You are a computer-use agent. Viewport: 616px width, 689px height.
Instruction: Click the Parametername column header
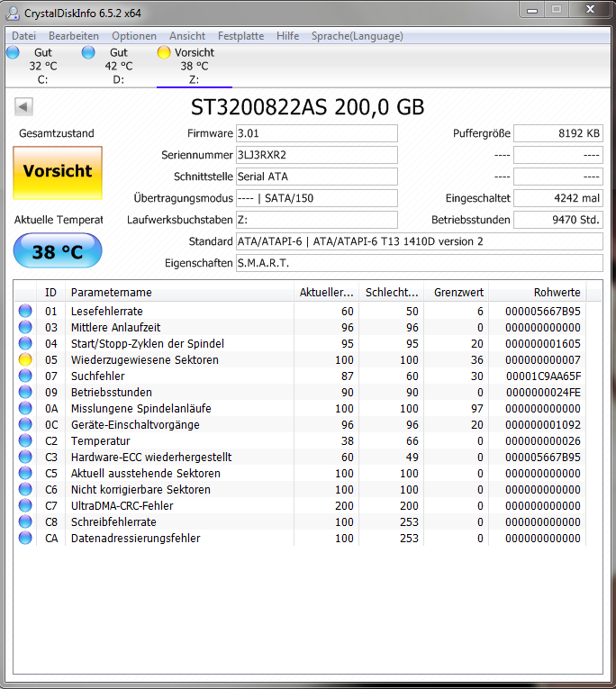coord(179,292)
